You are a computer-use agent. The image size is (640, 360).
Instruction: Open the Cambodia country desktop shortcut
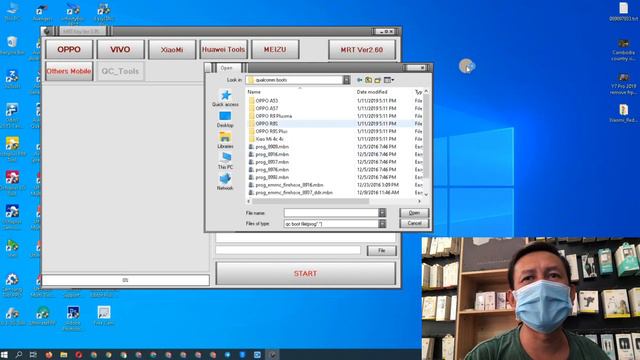pos(623,49)
